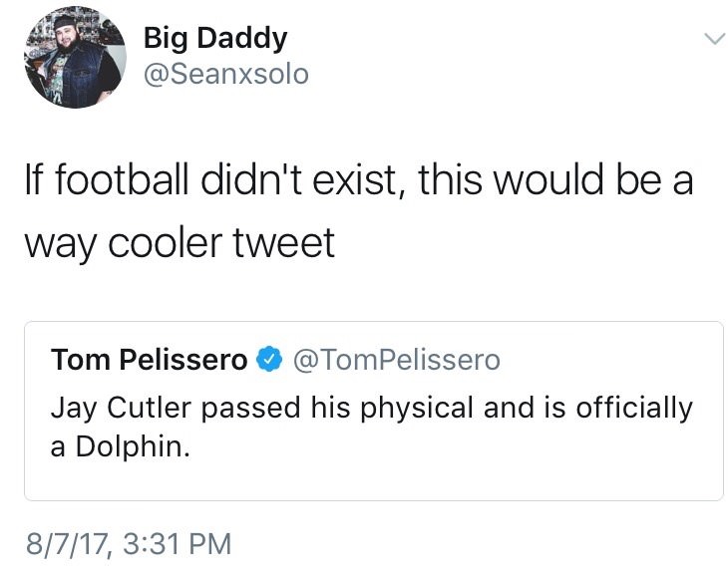Open Big Daddy's profile picture

point(74,58)
